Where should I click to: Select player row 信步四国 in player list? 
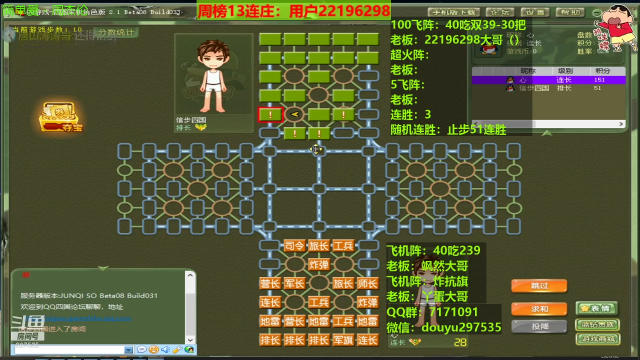pos(549,88)
